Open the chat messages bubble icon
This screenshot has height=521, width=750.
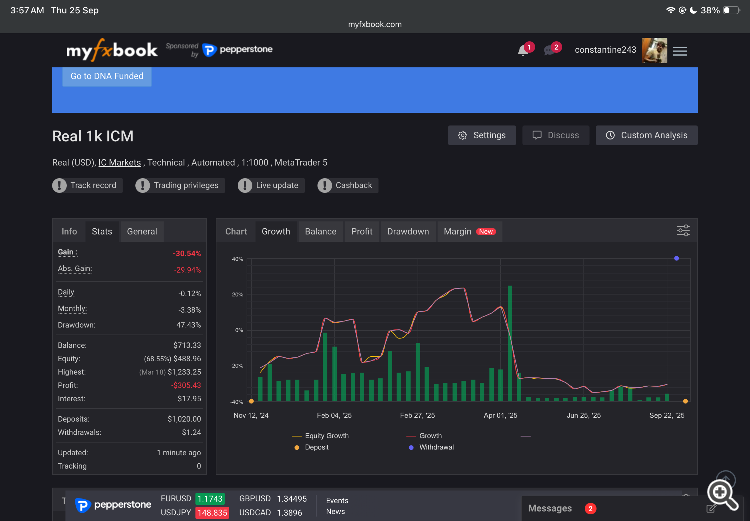pyautogui.click(x=550, y=50)
